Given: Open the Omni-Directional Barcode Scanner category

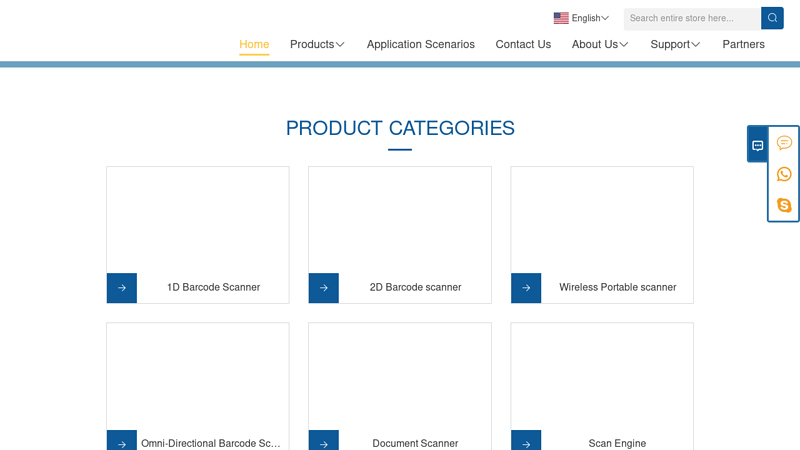Looking at the screenshot, I should [210, 443].
